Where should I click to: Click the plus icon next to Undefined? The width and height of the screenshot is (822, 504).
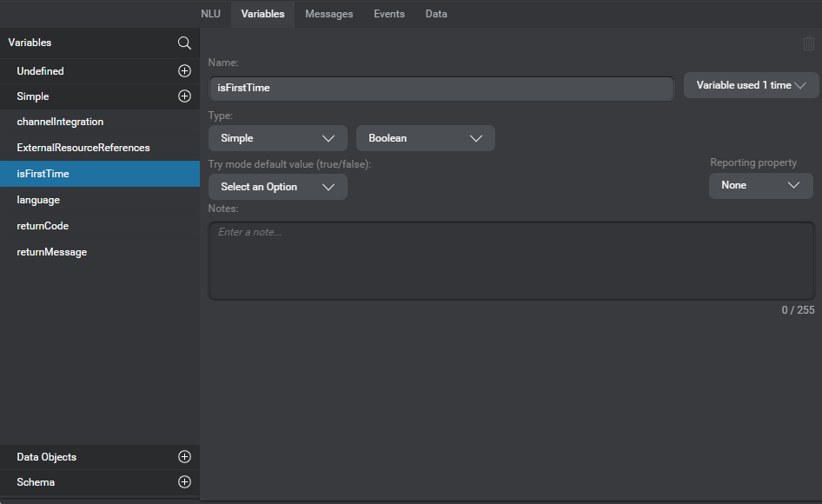(184, 70)
